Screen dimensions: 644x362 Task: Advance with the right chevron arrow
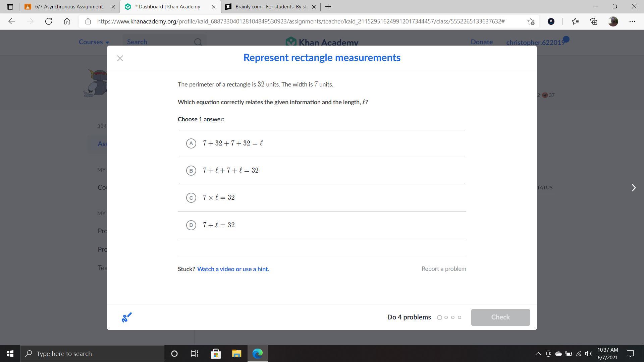click(634, 188)
